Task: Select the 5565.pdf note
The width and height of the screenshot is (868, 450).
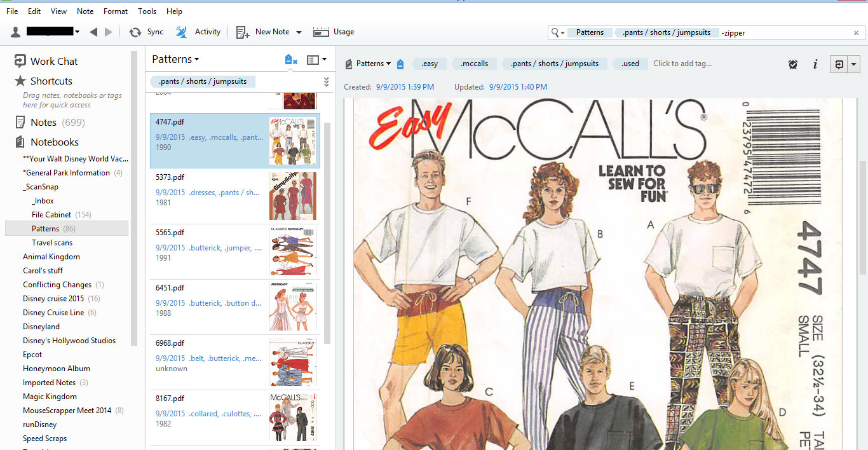Action: pyautogui.click(x=234, y=251)
